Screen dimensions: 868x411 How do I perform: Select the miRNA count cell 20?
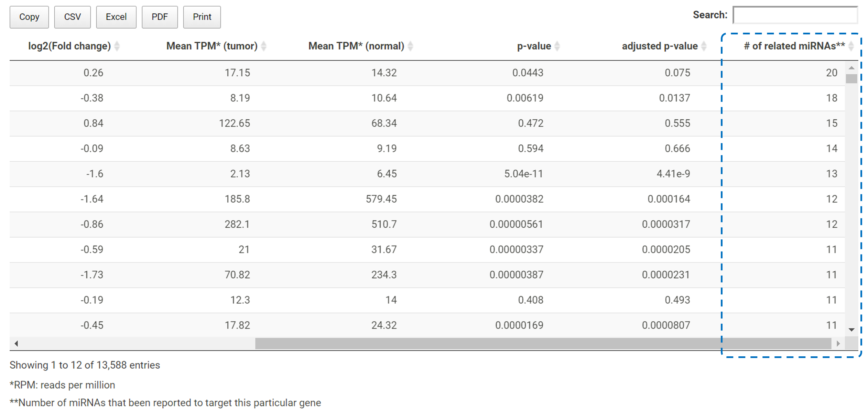tap(832, 73)
